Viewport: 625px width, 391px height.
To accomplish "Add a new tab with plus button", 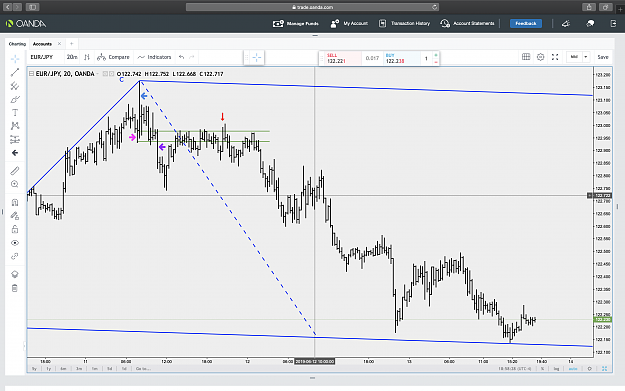I will (72, 44).
